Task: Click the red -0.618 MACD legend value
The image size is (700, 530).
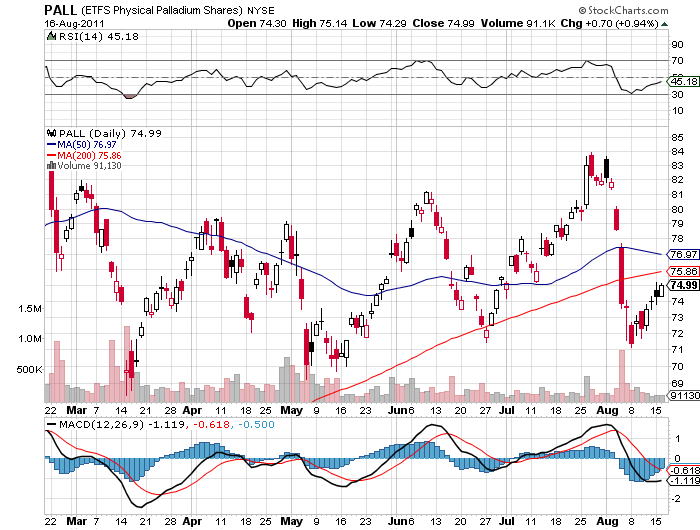Action: (211, 425)
